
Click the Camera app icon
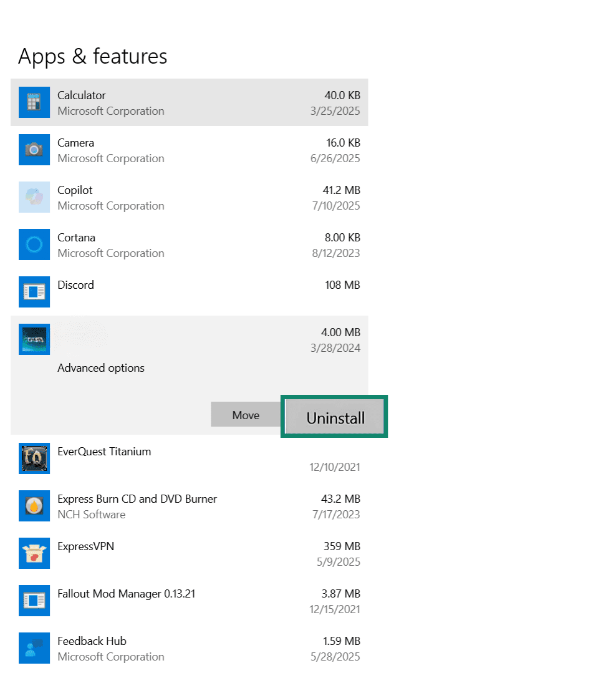pos(34,150)
